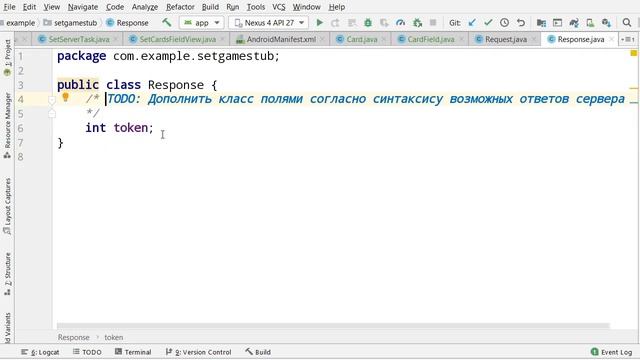Click the comment end fold marker on line 5

(x=52, y=113)
